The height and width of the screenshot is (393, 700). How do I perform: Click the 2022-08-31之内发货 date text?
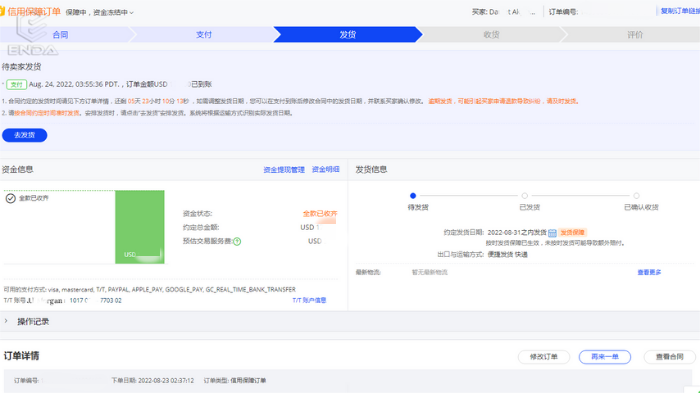[x=517, y=232]
